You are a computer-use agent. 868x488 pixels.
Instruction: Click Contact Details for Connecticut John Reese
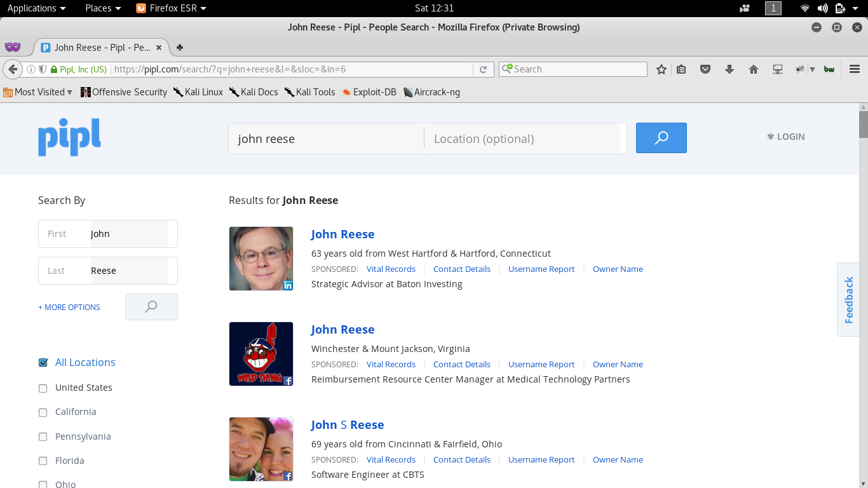[462, 269]
